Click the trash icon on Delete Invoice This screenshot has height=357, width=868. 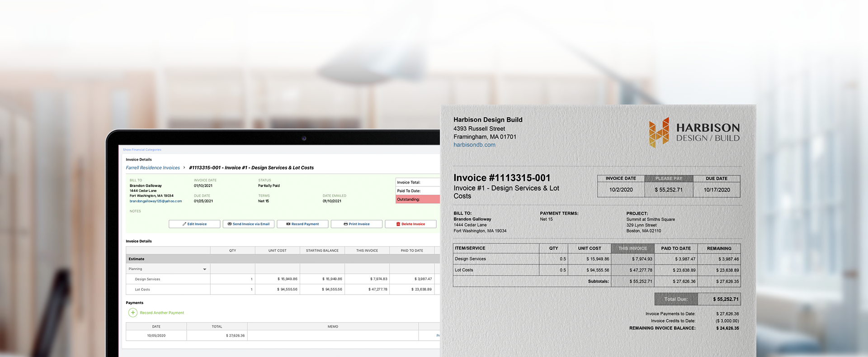(398, 224)
